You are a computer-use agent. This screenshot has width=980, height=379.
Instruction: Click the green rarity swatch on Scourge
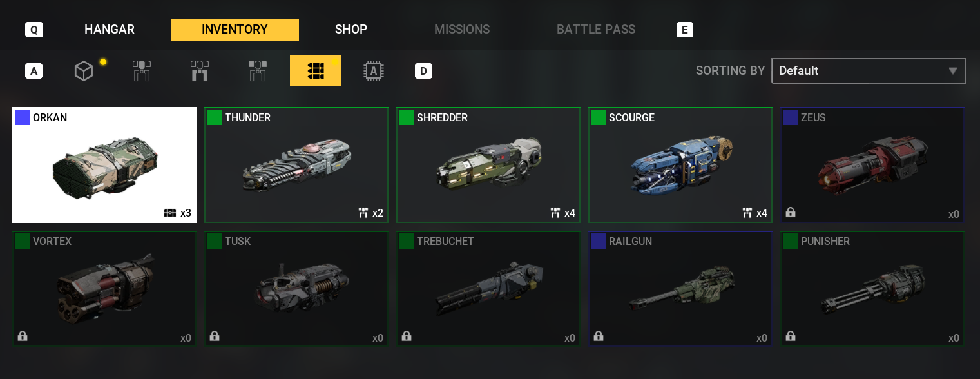coord(599,117)
